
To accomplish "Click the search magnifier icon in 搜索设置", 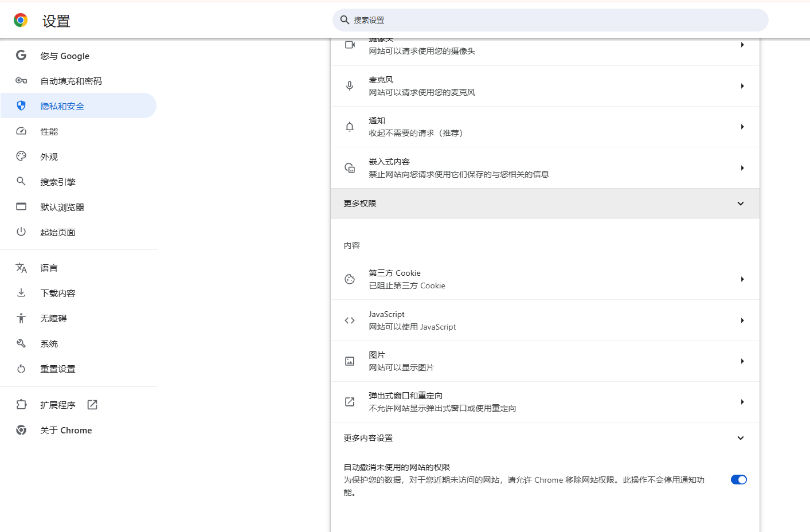I will point(345,20).
